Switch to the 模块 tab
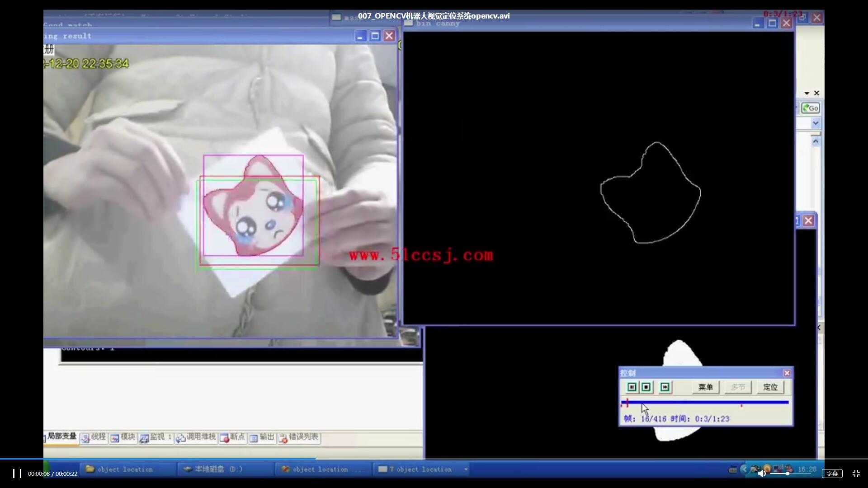 pyautogui.click(x=123, y=437)
